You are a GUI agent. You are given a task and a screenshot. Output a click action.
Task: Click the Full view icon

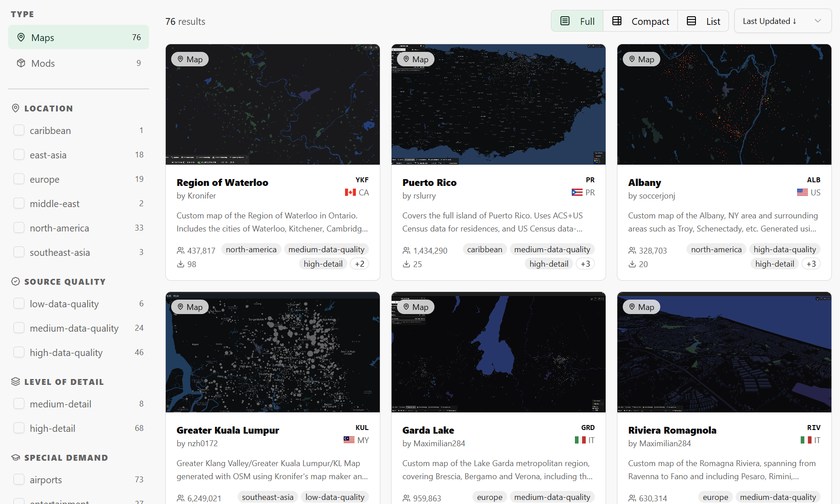point(565,21)
